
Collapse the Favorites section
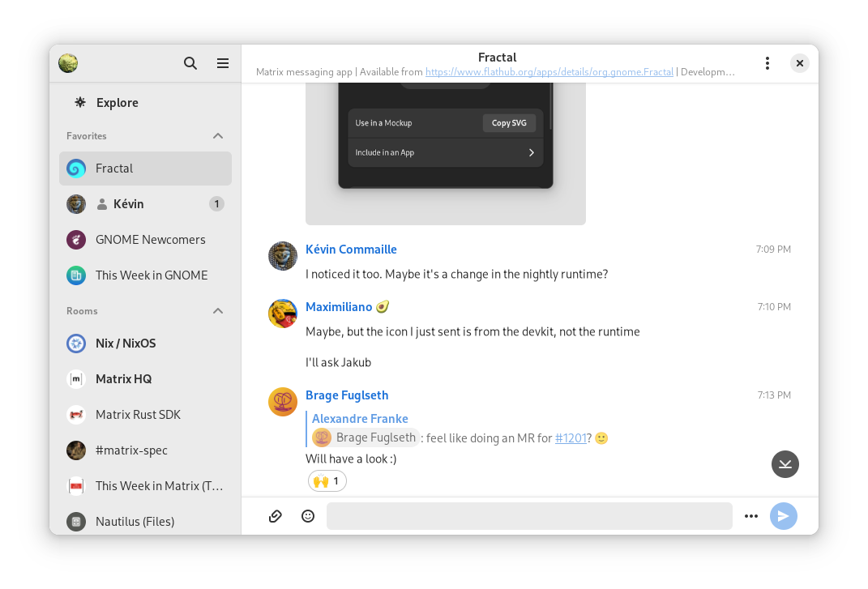pos(218,136)
